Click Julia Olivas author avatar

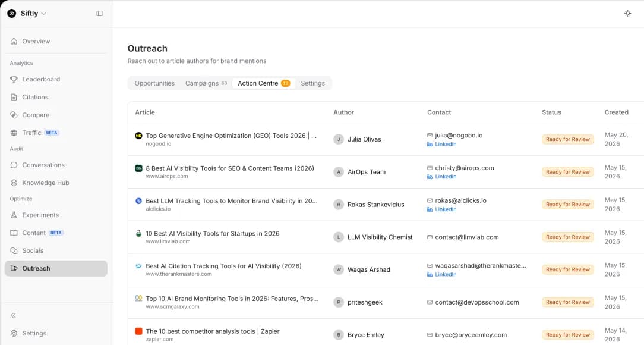[x=339, y=139]
